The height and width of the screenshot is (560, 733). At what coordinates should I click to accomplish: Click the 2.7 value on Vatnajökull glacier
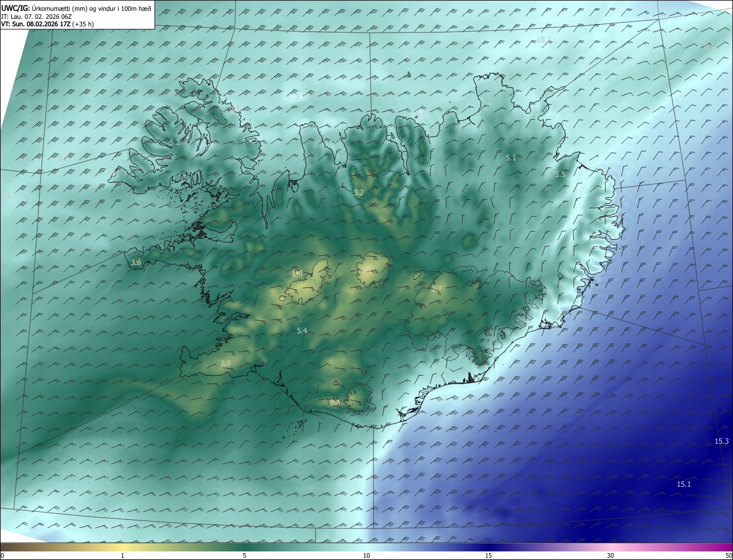[437, 288]
